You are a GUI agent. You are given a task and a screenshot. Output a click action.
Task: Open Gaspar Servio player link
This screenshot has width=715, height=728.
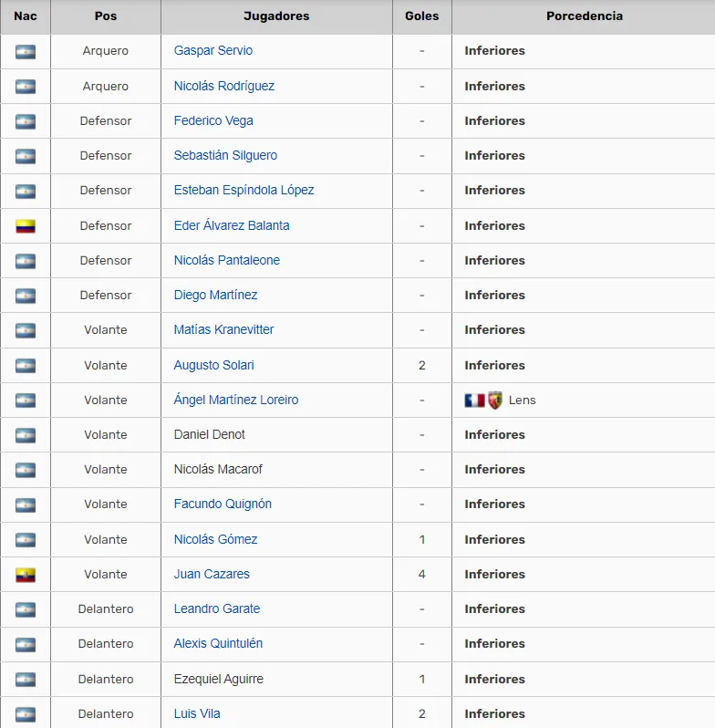coord(213,51)
